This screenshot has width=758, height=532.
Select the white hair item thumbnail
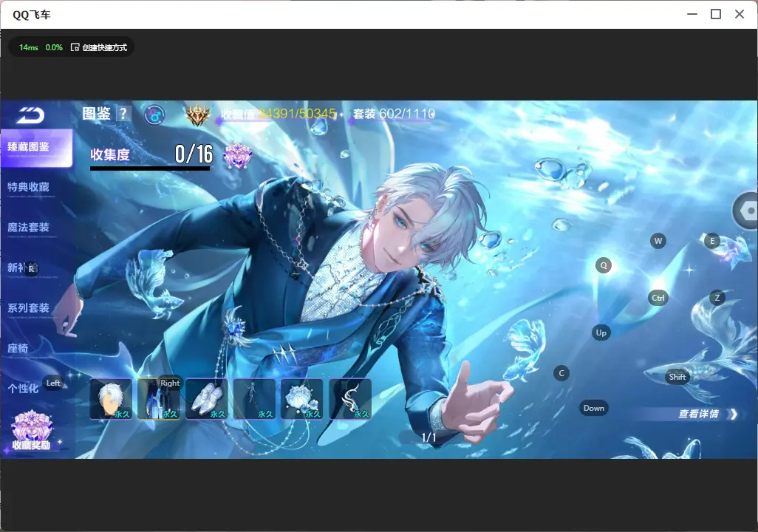click(x=111, y=399)
